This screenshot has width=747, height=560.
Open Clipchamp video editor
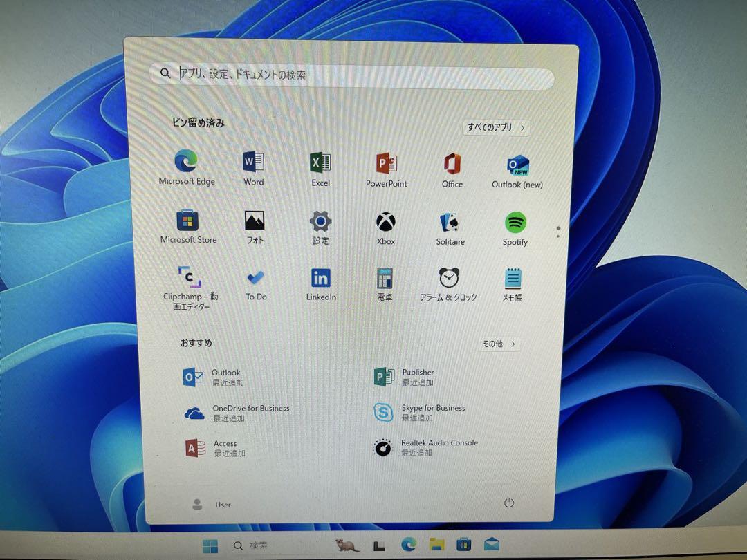pyautogui.click(x=191, y=288)
